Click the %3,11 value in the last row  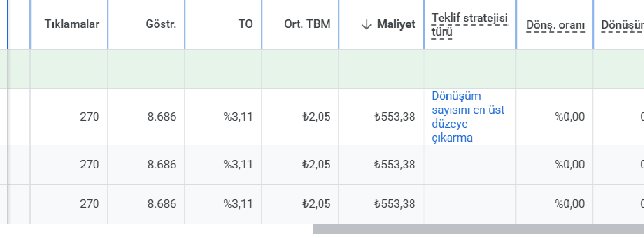point(238,204)
